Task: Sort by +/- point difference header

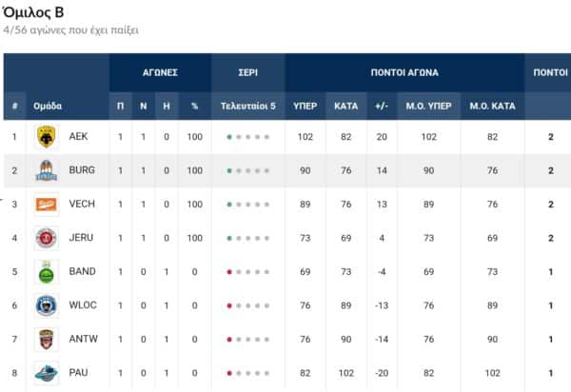Action: click(x=381, y=107)
